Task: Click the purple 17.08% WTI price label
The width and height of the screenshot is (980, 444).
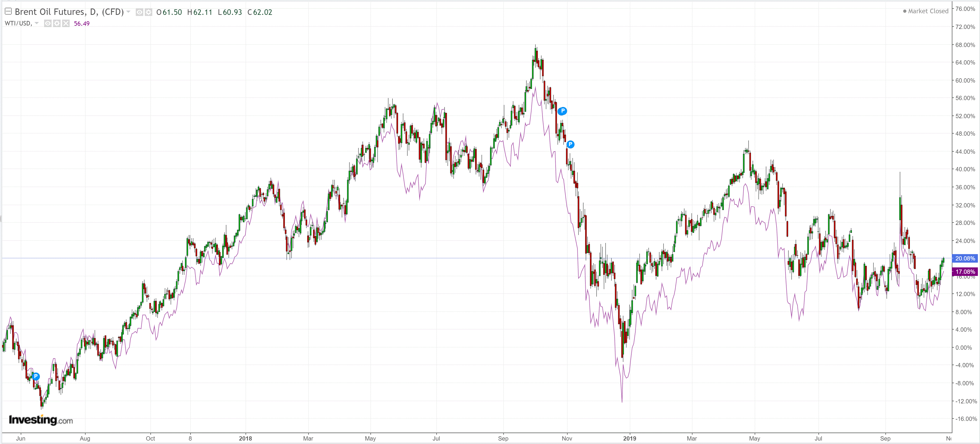Action: 965,272
